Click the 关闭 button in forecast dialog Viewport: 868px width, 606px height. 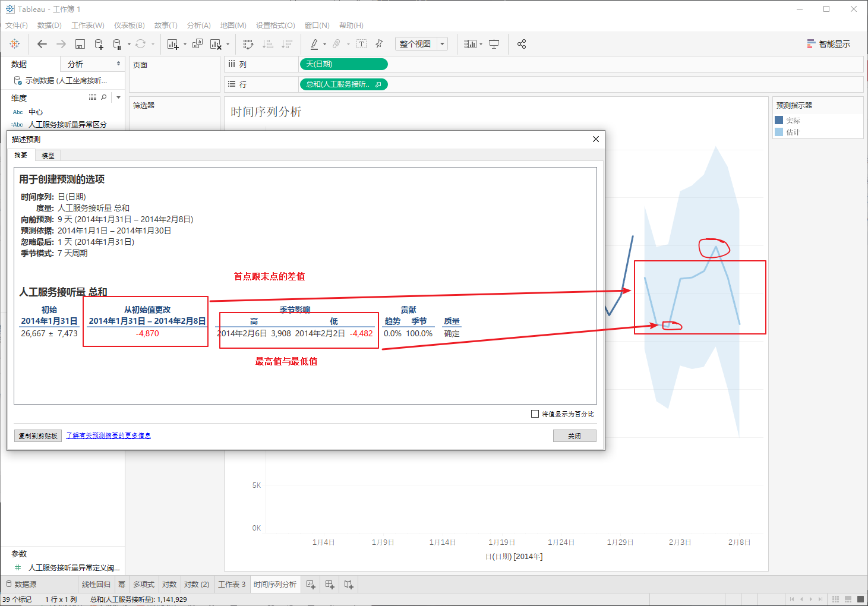(575, 436)
